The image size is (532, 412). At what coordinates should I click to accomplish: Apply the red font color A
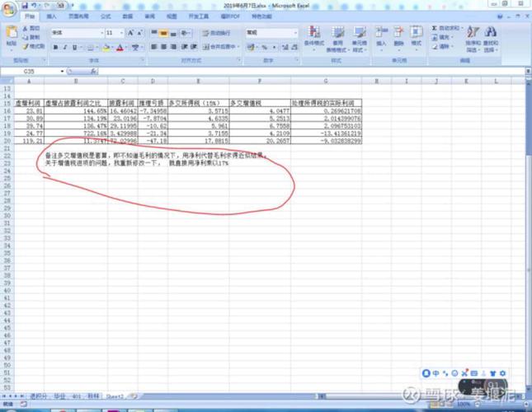point(120,48)
